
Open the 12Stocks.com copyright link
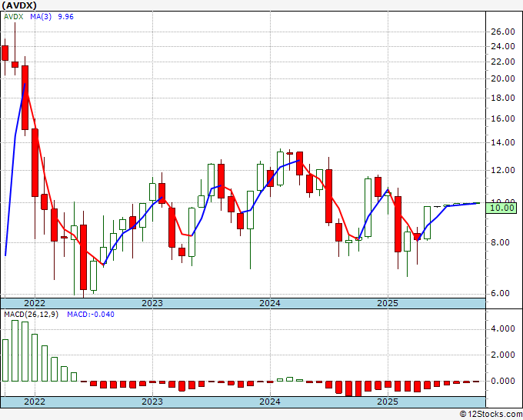pos(491,415)
